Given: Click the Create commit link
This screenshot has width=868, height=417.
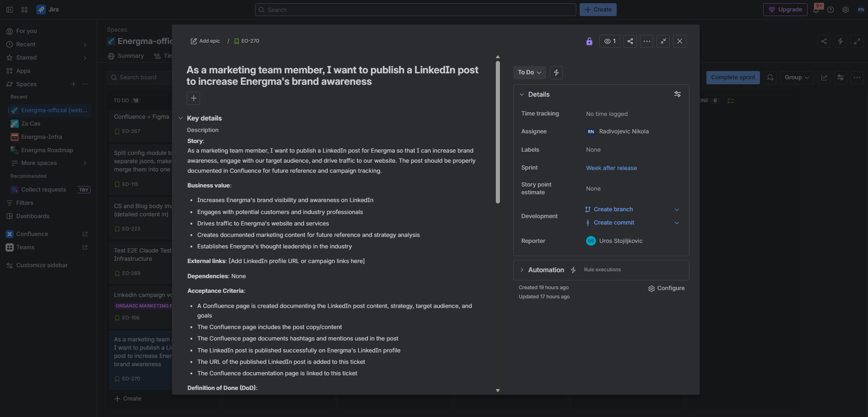Looking at the screenshot, I should 614,223.
